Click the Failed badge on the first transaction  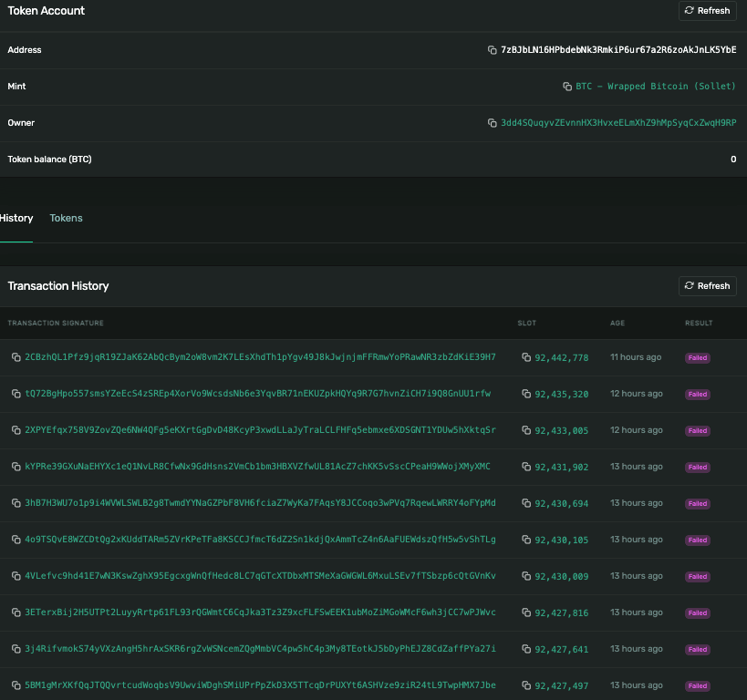(x=698, y=357)
